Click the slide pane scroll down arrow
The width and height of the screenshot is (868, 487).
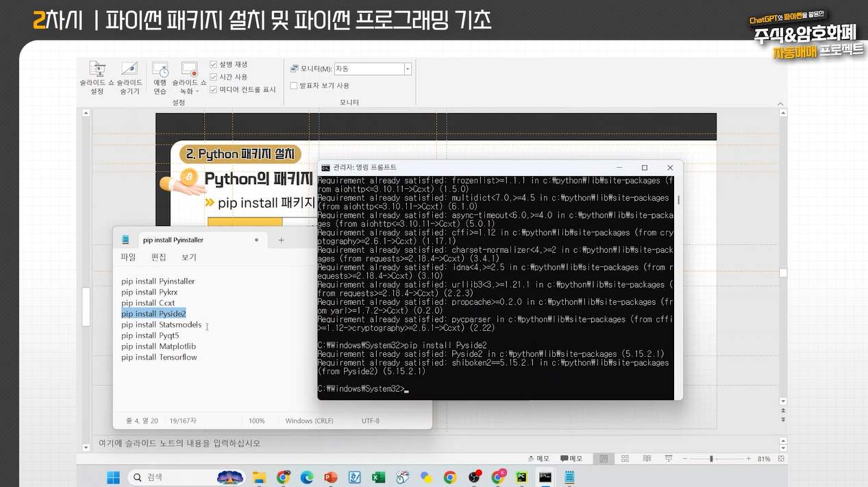[783, 401]
